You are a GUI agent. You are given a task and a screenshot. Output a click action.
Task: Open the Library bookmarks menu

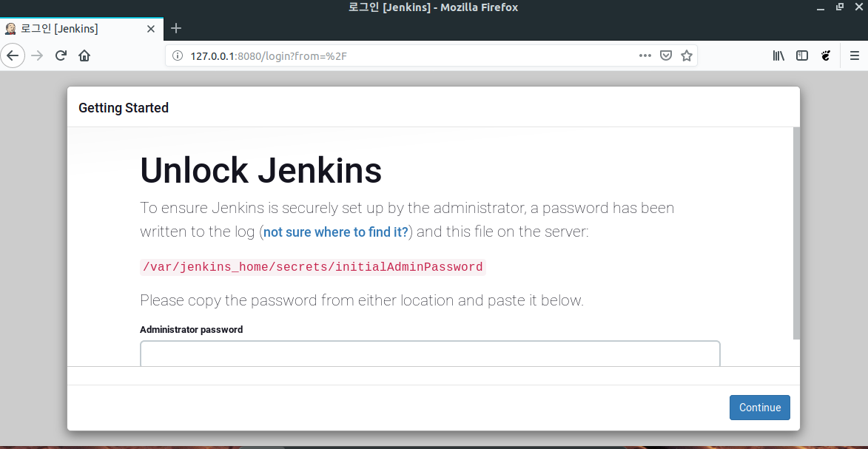click(778, 55)
